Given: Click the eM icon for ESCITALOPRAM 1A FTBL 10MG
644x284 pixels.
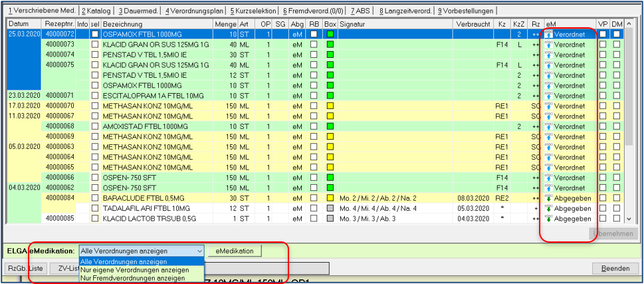Looking at the screenshot, I should [x=548, y=96].
